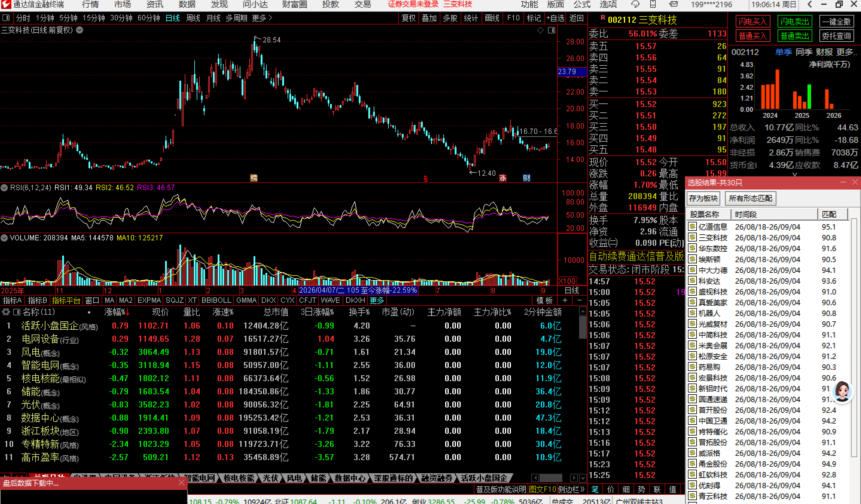Open the 问小达 menu
The image size is (861, 504).
(x=255, y=4)
